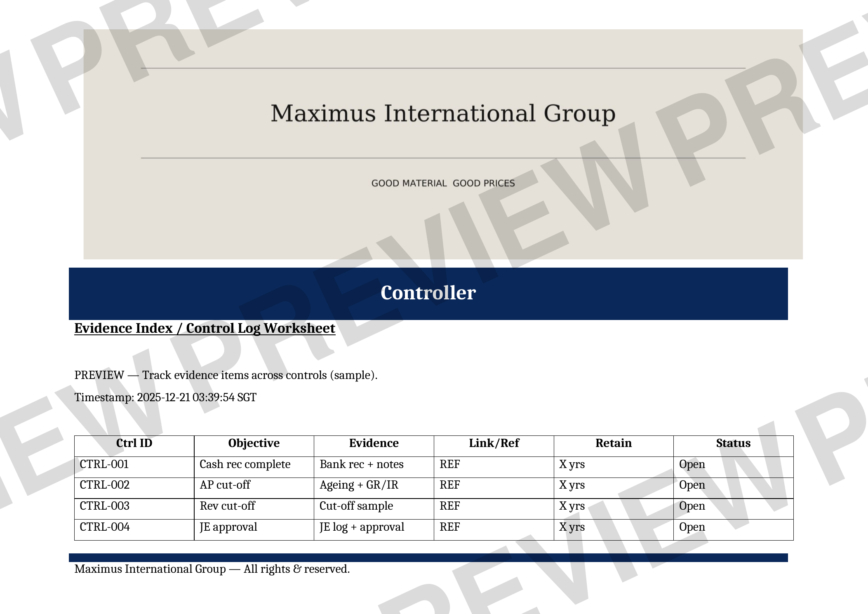
Task: Click the X yrs cell for CTRL-002
Action: [x=572, y=485]
